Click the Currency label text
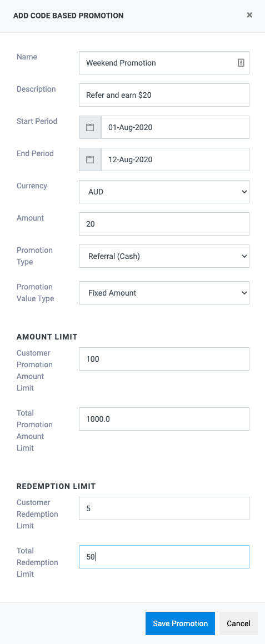The image size is (265, 644). [x=32, y=186]
